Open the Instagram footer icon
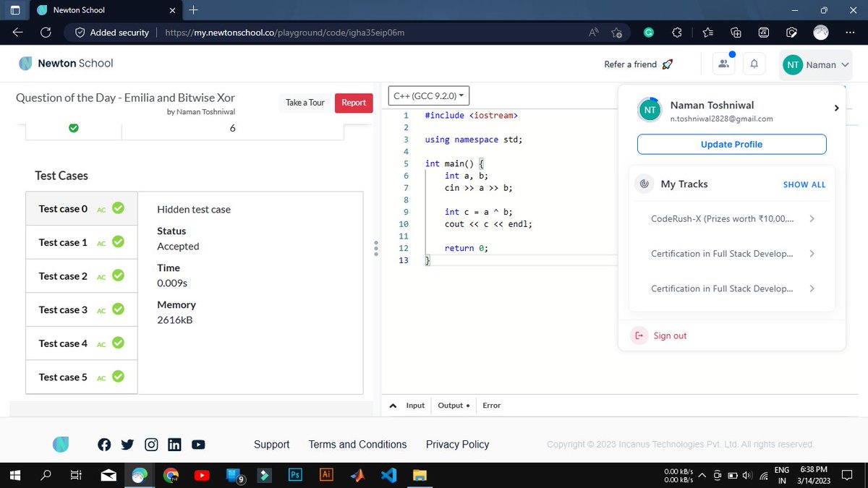This screenshot has height=488, width=868. tap(151, 445)
